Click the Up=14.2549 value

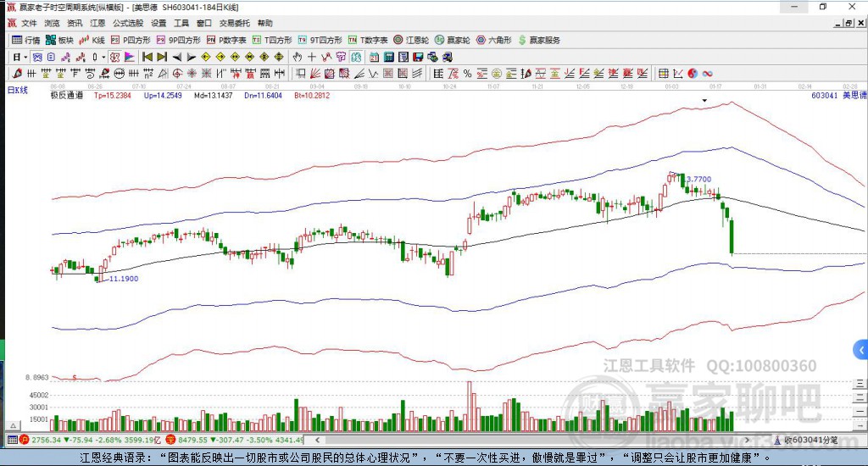coord(163,95)
